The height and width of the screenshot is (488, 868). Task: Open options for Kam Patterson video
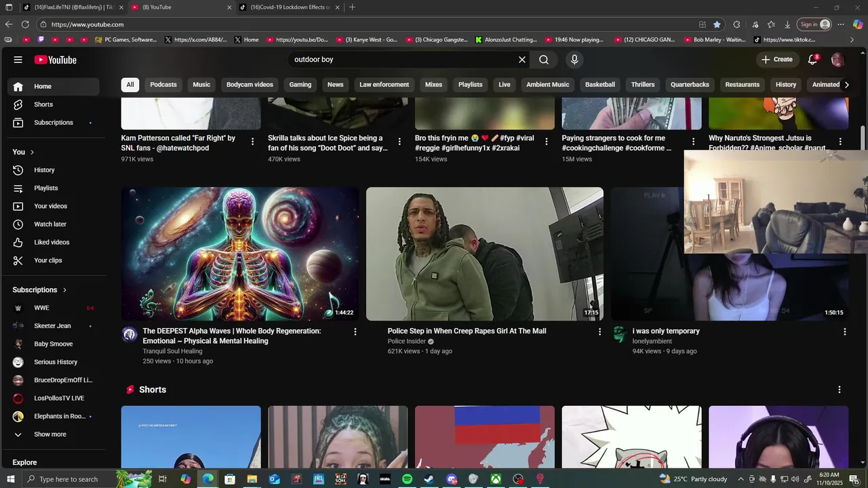tap(252, 142)
